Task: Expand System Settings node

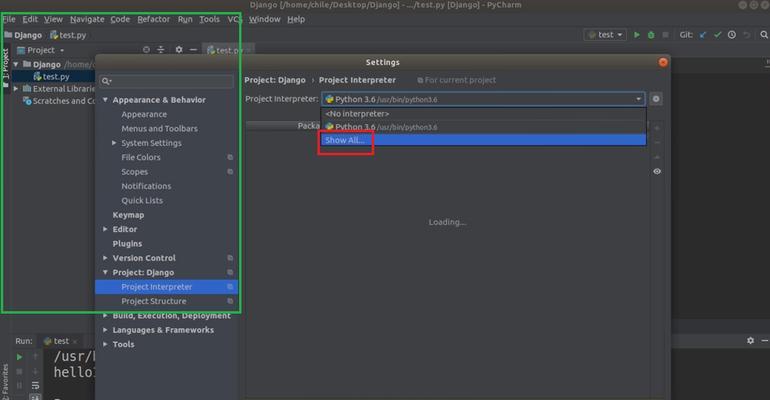Action: pyautogui.click(x=114, y=143)
